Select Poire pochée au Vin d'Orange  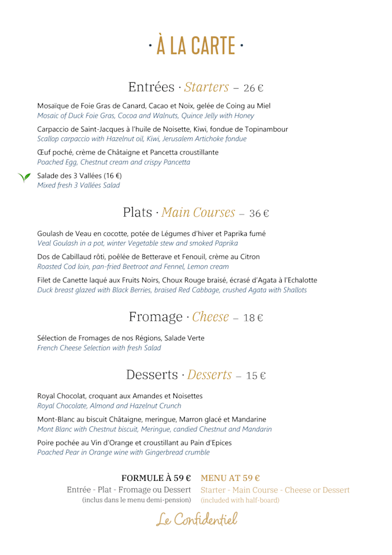click(134, 442)
